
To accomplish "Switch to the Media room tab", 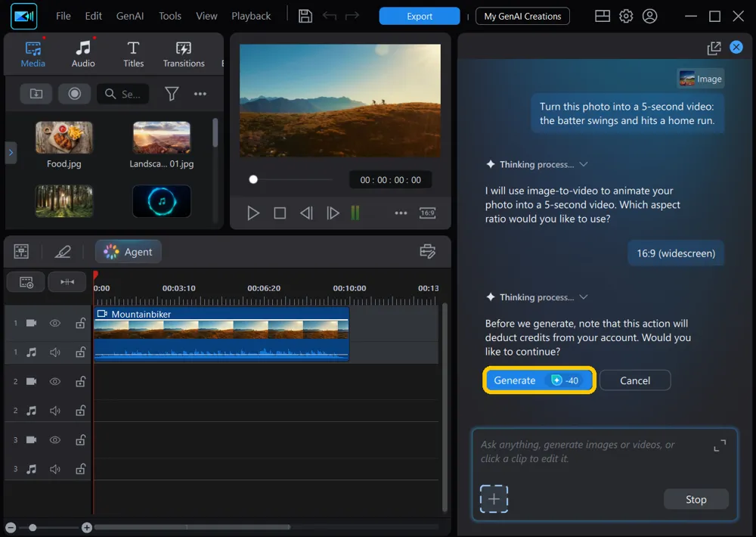I will coord(33,54).
